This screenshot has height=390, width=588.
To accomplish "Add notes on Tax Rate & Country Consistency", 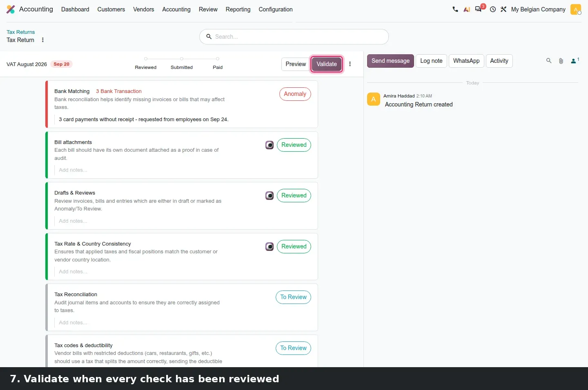I will click(73, 272).
